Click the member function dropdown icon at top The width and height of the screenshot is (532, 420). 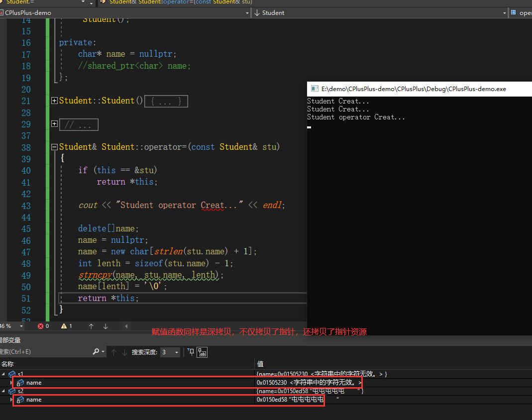tap(514, 12)
